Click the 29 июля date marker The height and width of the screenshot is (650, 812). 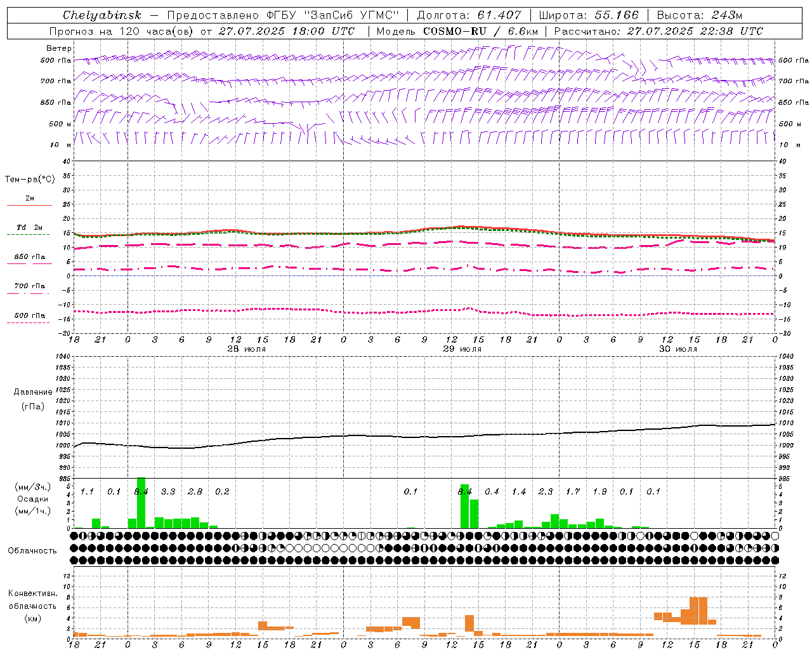[x=462, y=349]
